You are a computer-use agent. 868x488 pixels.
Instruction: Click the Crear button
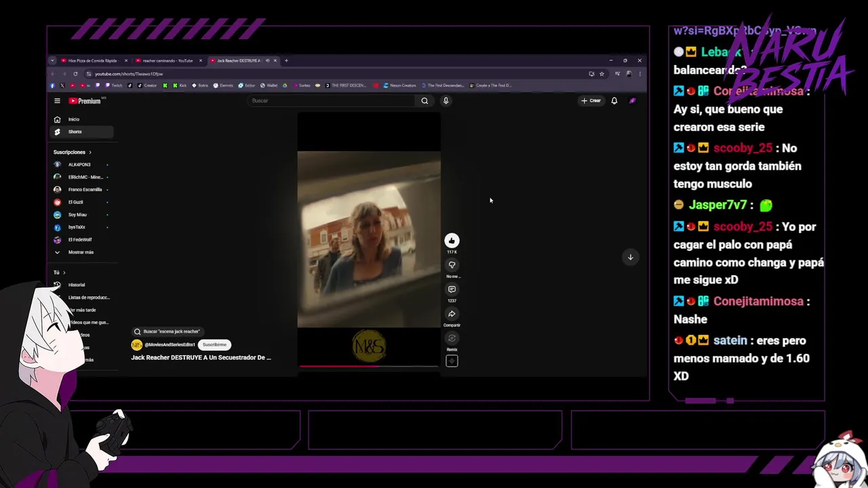[591, 100]
